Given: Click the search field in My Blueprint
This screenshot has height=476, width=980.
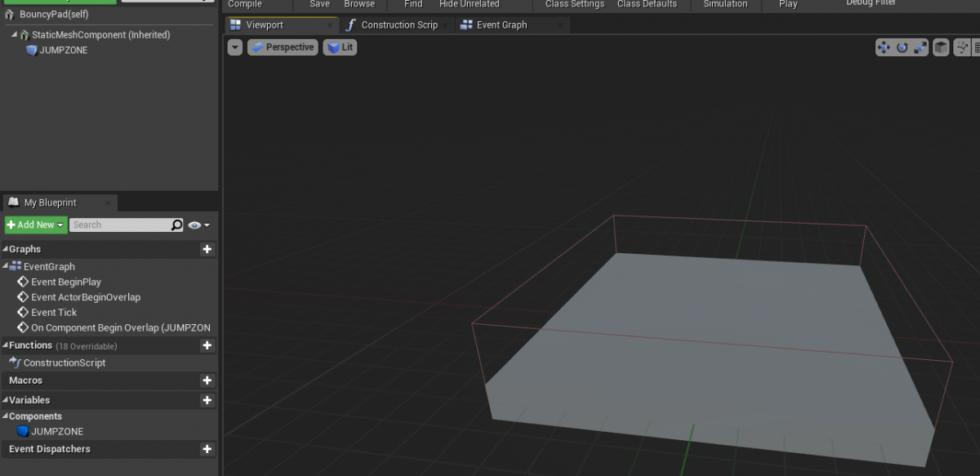Looking at the screenshot, I should coord(122,225).
